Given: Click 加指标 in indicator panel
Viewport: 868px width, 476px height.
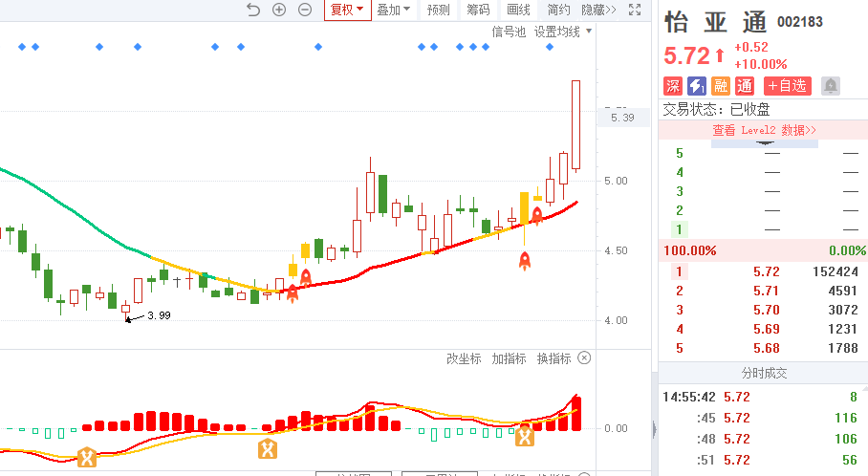Looking at the screenshot, I should (x=509, y=358).
